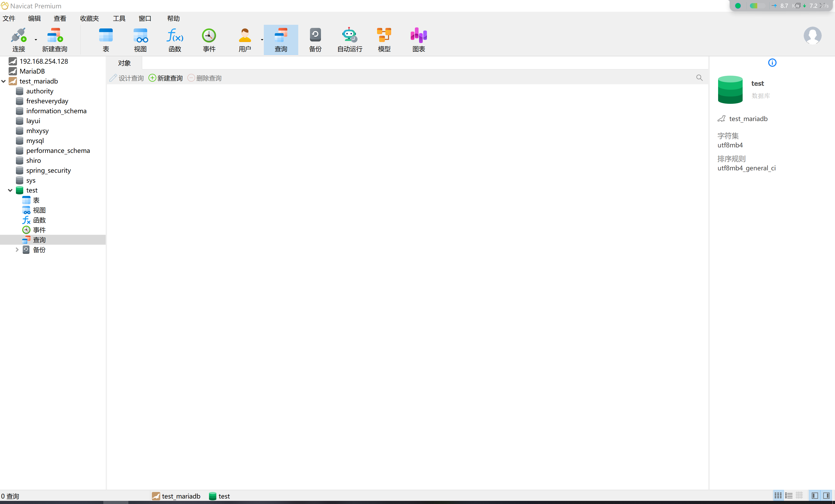
Task: Click New Query (新建查询) in main toolbar
Action: [55, 40]
